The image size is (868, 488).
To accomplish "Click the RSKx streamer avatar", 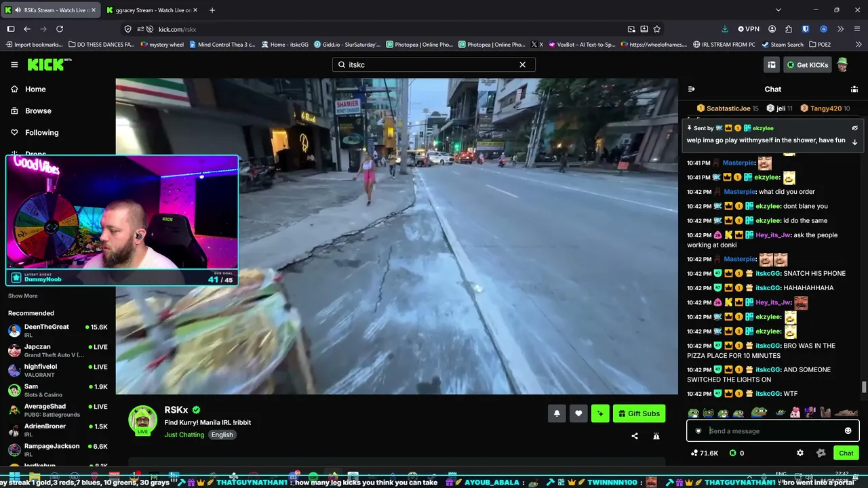I will pos(143,420).
